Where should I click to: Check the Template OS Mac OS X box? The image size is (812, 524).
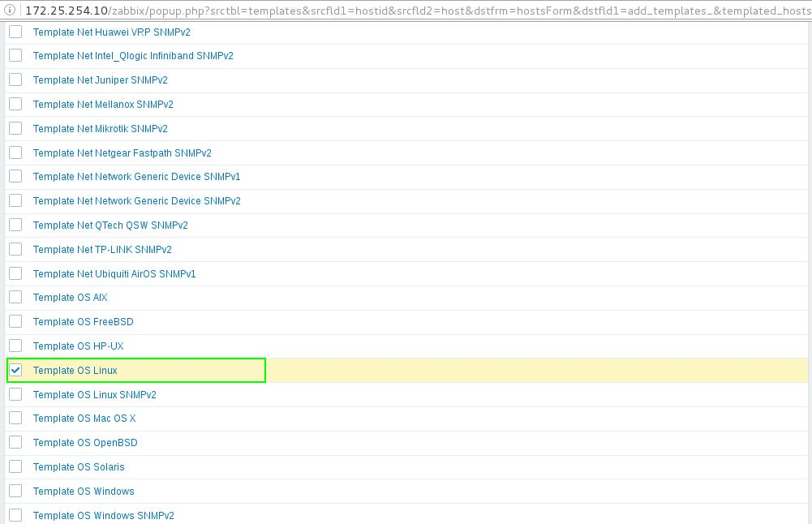pos(15,419)
